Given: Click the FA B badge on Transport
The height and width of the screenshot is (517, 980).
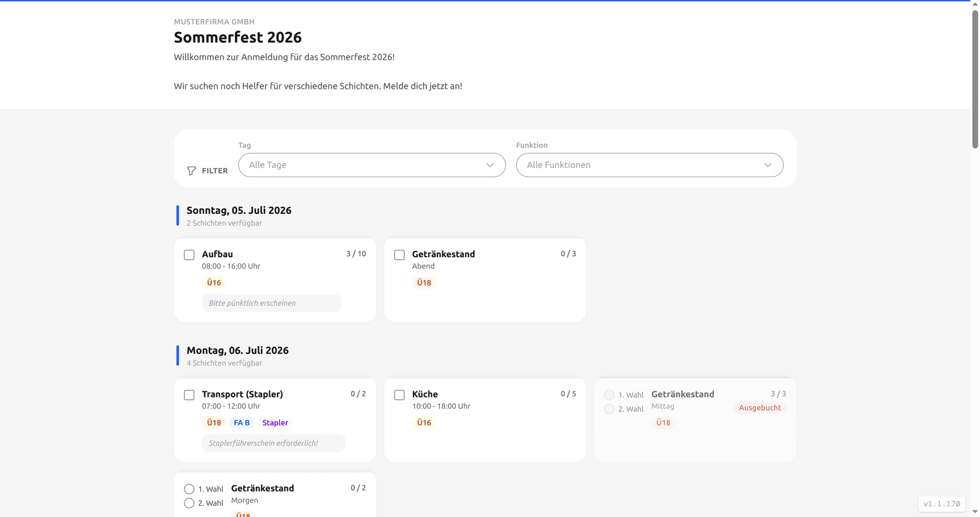Looking at the screenshot, I should point(241,423).
